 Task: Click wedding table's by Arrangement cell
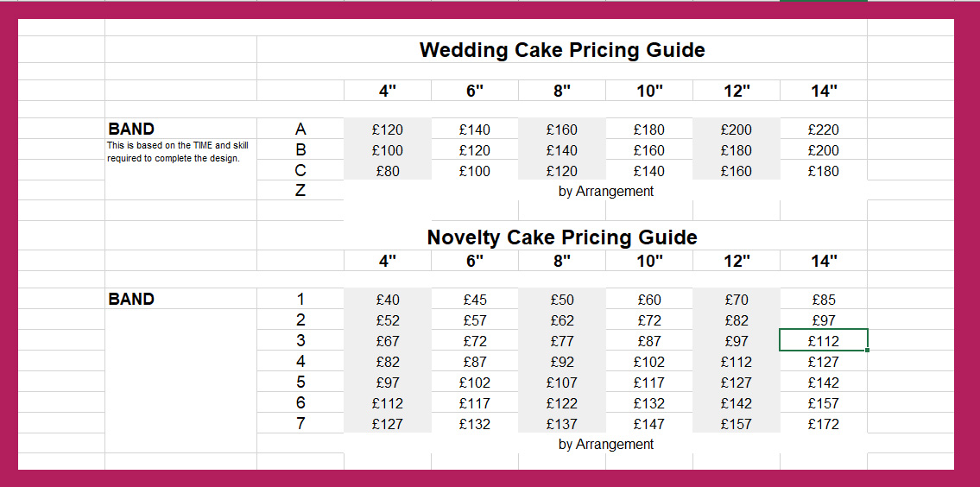click(x=605, y=191)
